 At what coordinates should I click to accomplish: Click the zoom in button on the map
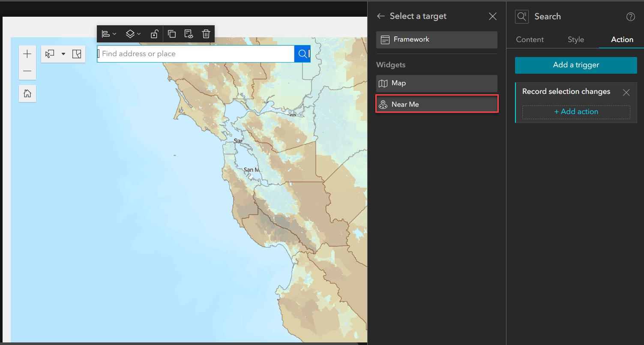point(27,54)
